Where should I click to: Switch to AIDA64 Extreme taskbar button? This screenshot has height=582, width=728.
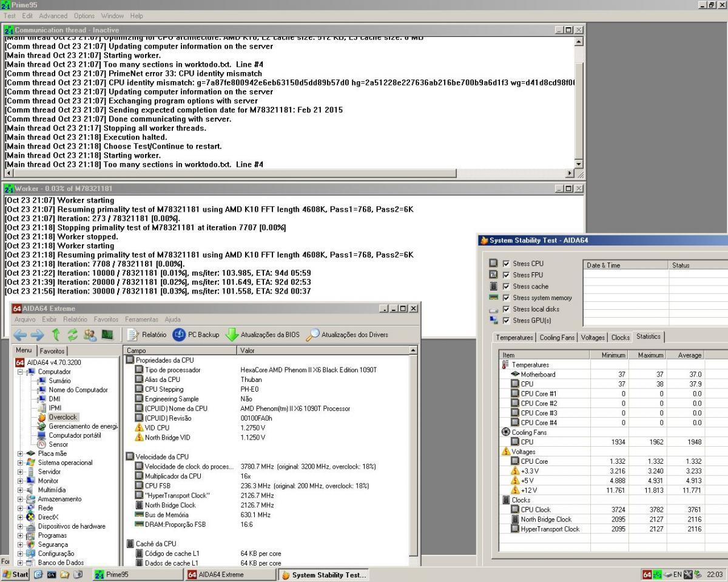pyautogui.click(x=232, y=575)
